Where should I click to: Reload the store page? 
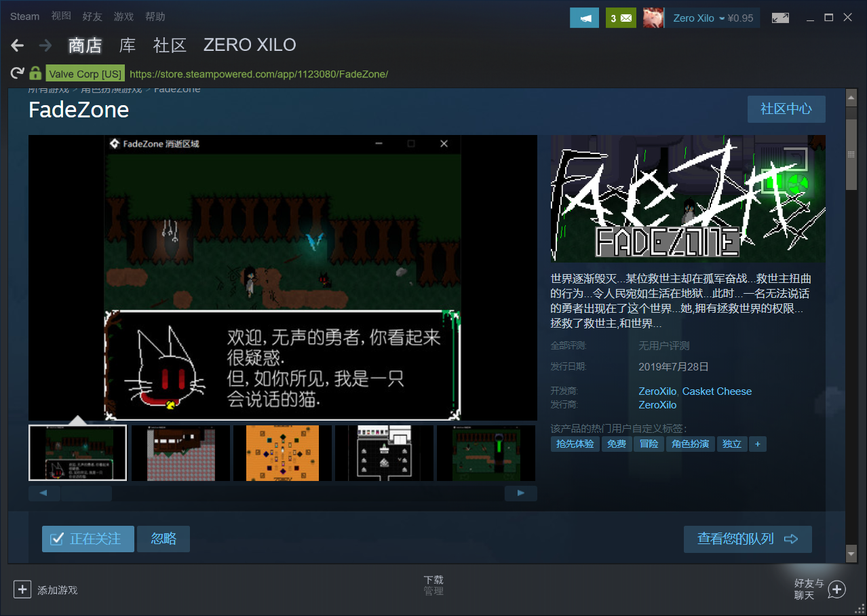coord(18,73)
